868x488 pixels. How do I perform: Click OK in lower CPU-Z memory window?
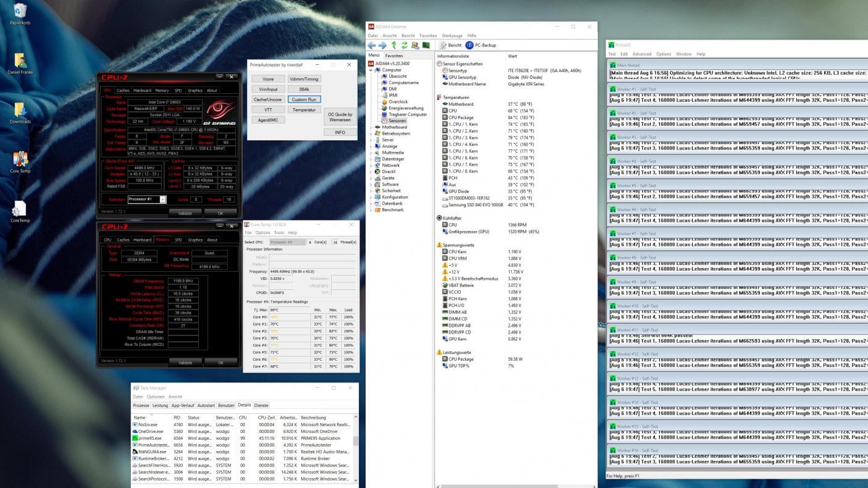[x=221, y=363]
